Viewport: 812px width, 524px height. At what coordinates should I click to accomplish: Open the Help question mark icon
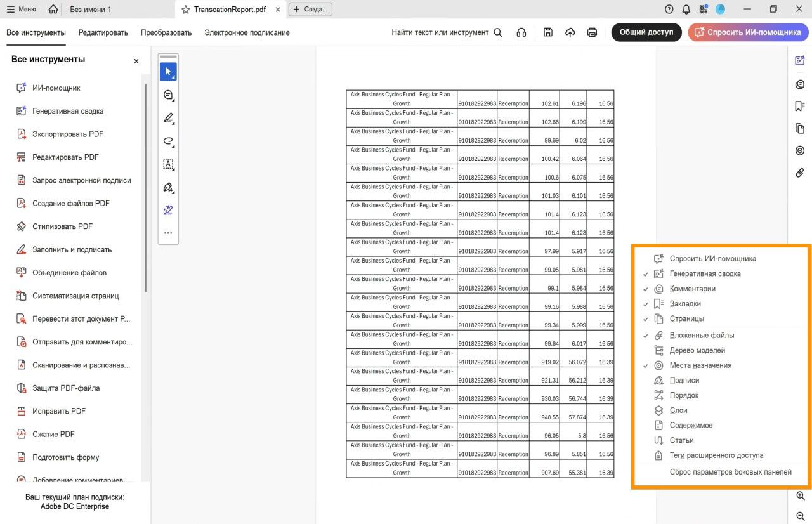click(x=669, y=10)
